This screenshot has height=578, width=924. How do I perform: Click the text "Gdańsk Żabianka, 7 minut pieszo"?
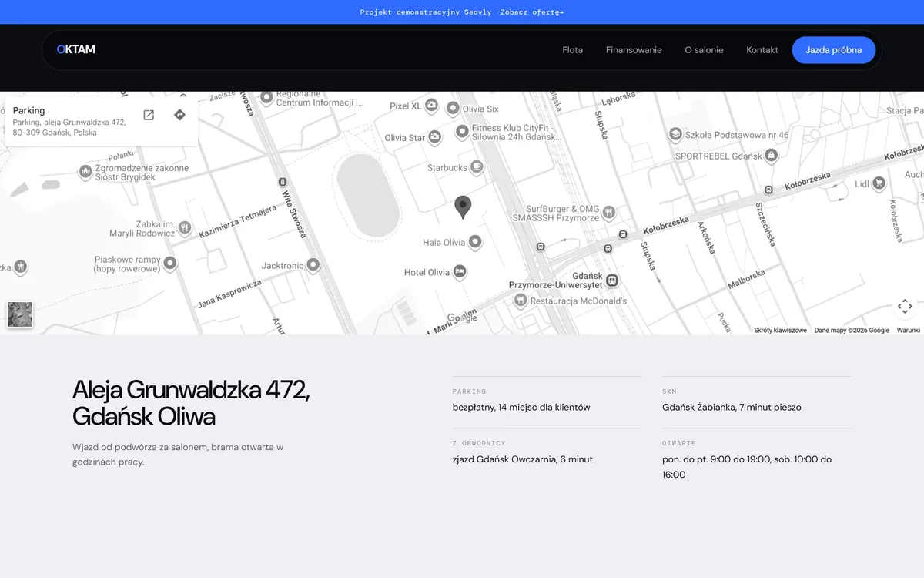tap(731, 407)
